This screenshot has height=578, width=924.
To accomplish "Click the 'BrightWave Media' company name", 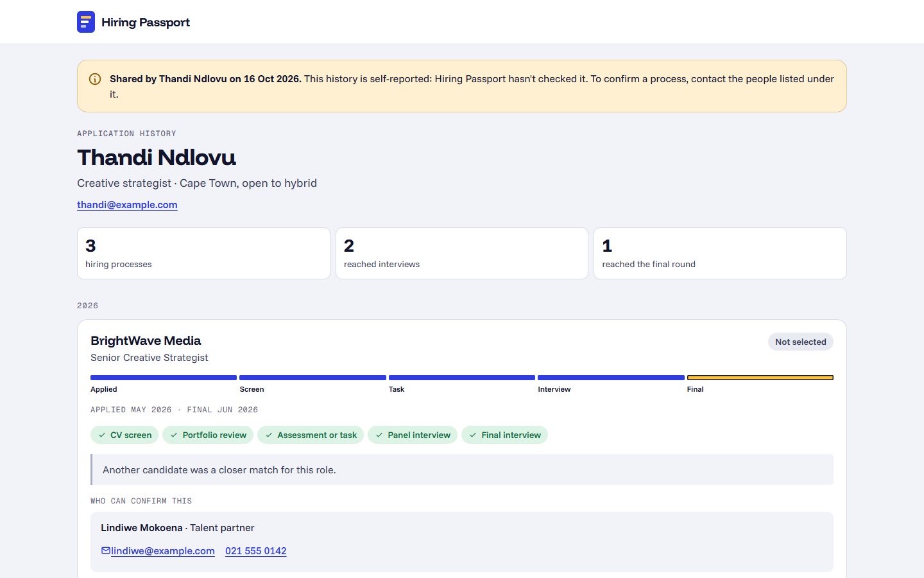I will (x=146, y=340).
